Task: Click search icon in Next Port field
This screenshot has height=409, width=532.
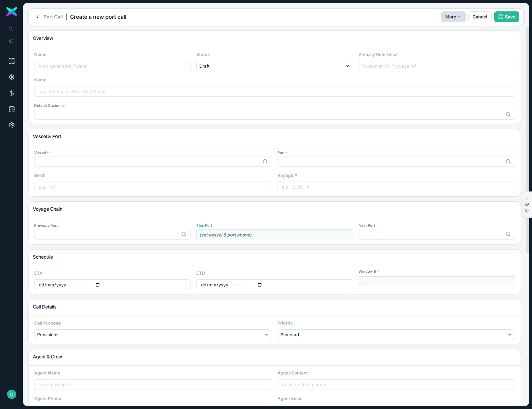Action: pos(508,234)
